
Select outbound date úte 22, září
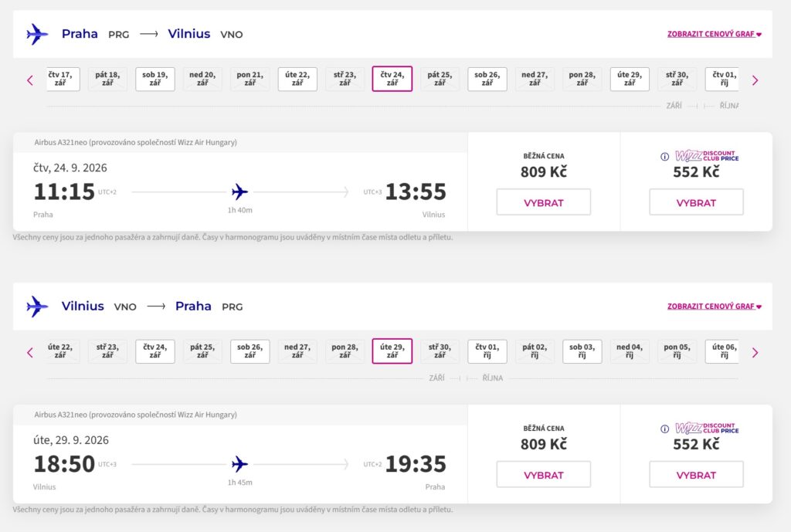[x=297, y=79]
